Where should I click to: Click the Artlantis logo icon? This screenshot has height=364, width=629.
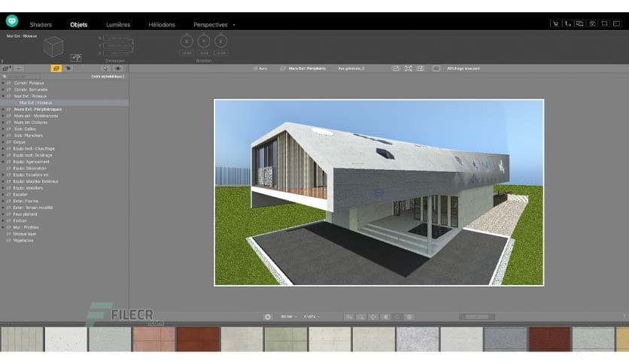[13, 22]
